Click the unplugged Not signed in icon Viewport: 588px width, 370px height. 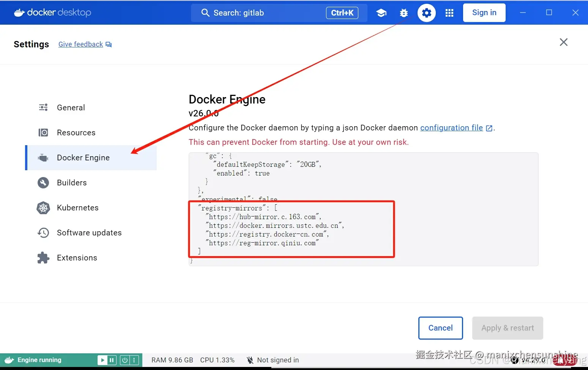coord(250,360)
